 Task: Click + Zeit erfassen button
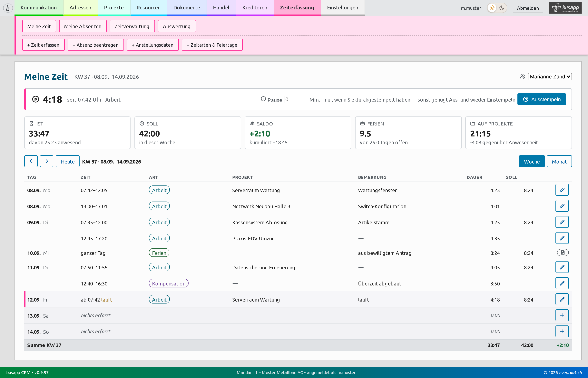click(x=43, y=45)
